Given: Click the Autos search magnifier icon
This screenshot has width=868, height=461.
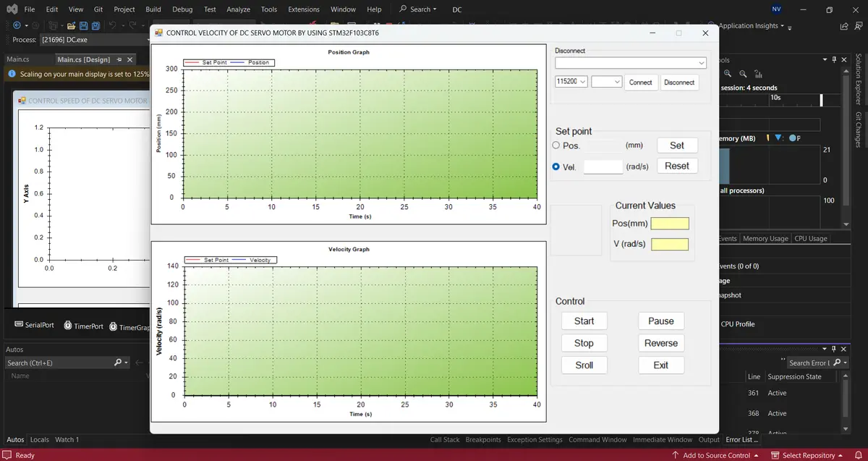Looking at the screenshot, I should tap(118, 363).
